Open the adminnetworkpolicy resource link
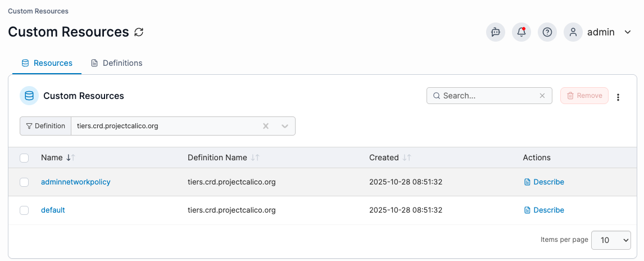Screen dimensions: 644x261 point(76,182)
